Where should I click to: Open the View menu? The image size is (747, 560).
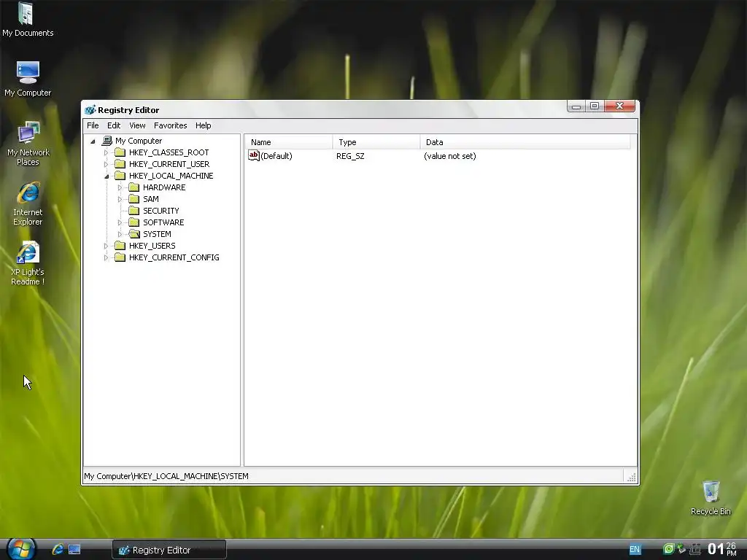(137, 125)
